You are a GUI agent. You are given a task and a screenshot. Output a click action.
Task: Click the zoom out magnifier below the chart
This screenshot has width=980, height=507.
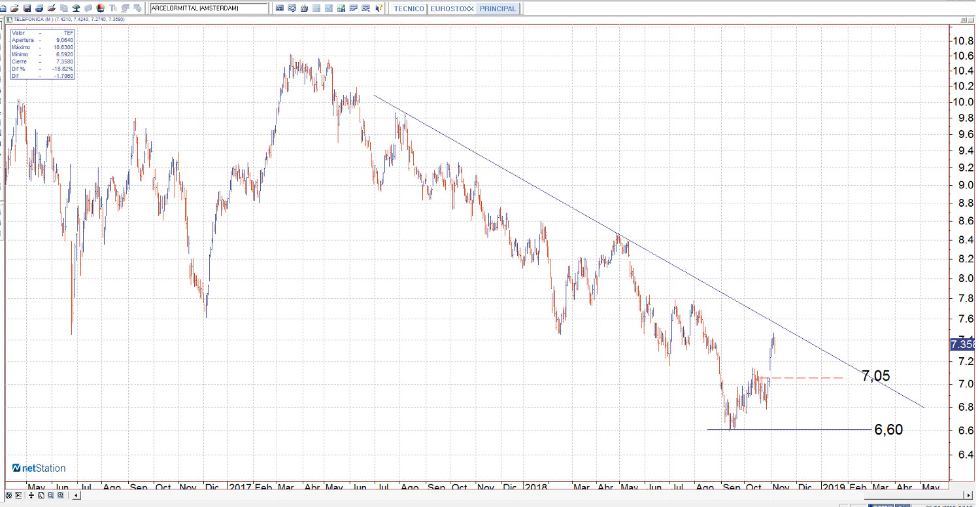click(x=51, y=495)
